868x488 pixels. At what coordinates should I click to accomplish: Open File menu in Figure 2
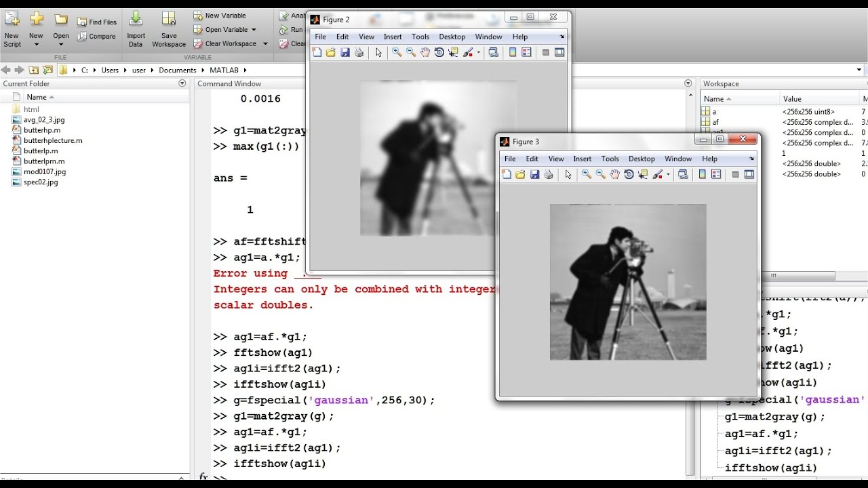click(x=320, y=37)
